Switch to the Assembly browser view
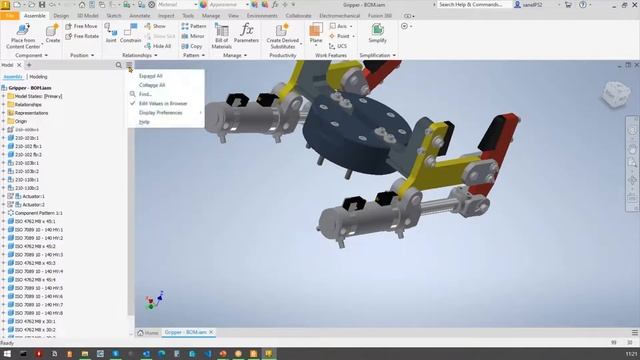Screen dimensions: 640x360 tap(13, 77)
